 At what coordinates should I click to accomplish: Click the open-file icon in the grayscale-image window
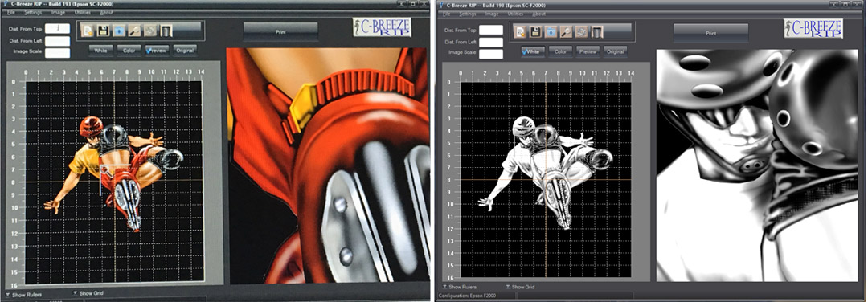pyautogui.click(x=520, y=31)
